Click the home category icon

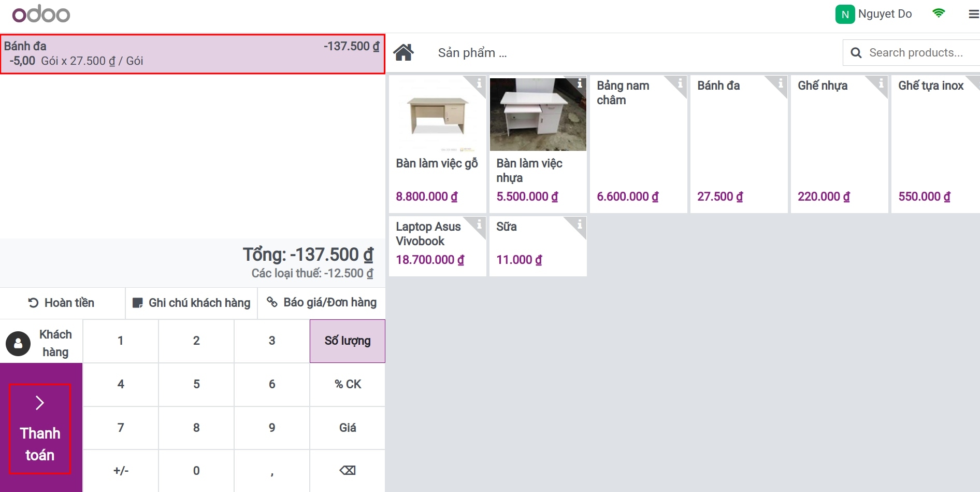click(x=403, y=52)
